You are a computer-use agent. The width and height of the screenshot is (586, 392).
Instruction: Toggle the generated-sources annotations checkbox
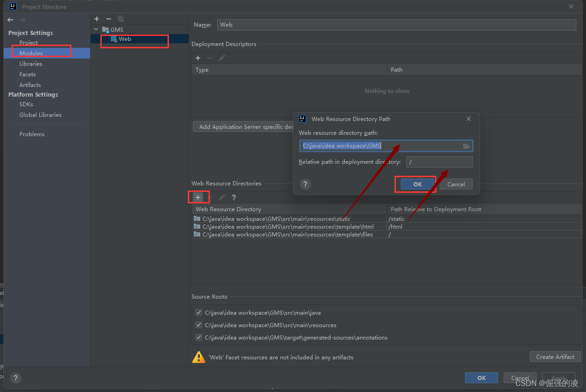click(x=198, y=337)
